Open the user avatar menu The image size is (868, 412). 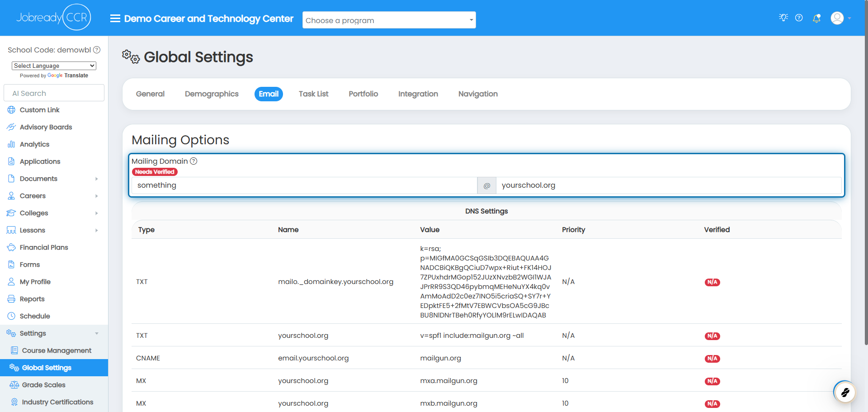coord(837,18)
